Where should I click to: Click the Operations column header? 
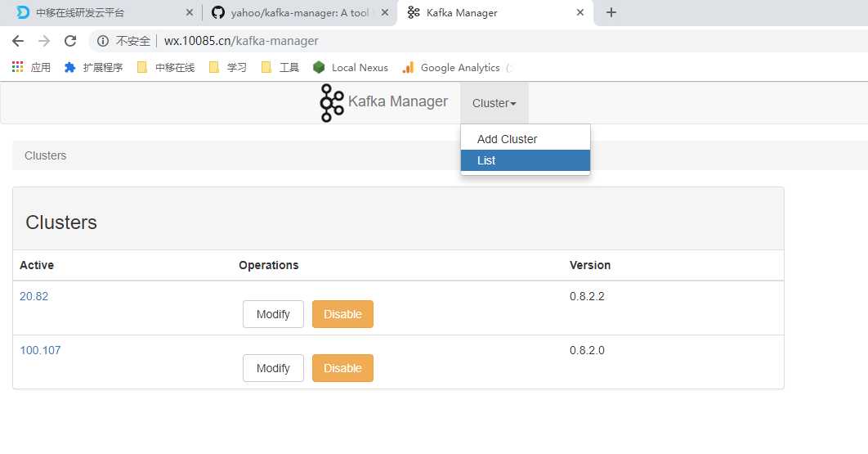pos(268,265)
